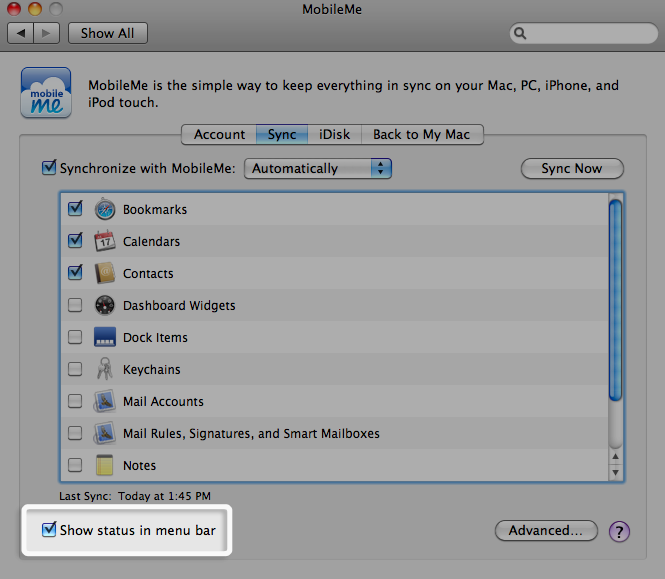Uncheck the Bookmarks sync checkbox
This screenshot has width=665, height=579.
pyautogui.click(x=75, y=210)
